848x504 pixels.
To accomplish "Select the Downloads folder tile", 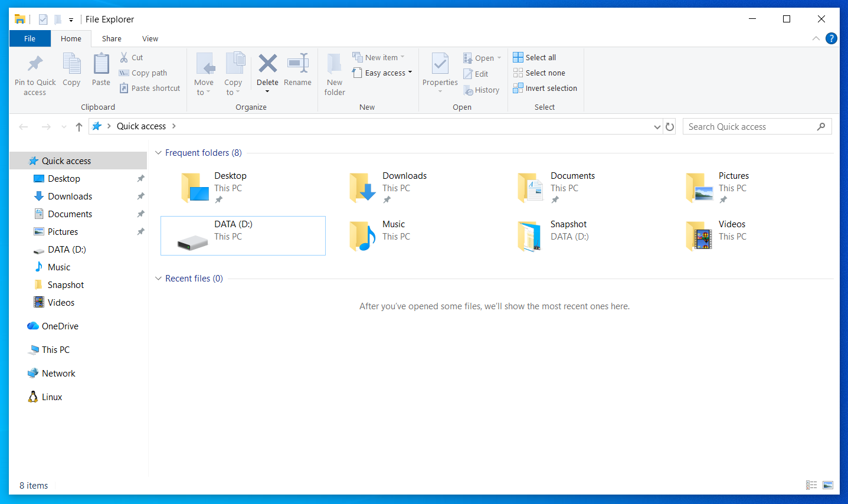I will coord(411,188).
